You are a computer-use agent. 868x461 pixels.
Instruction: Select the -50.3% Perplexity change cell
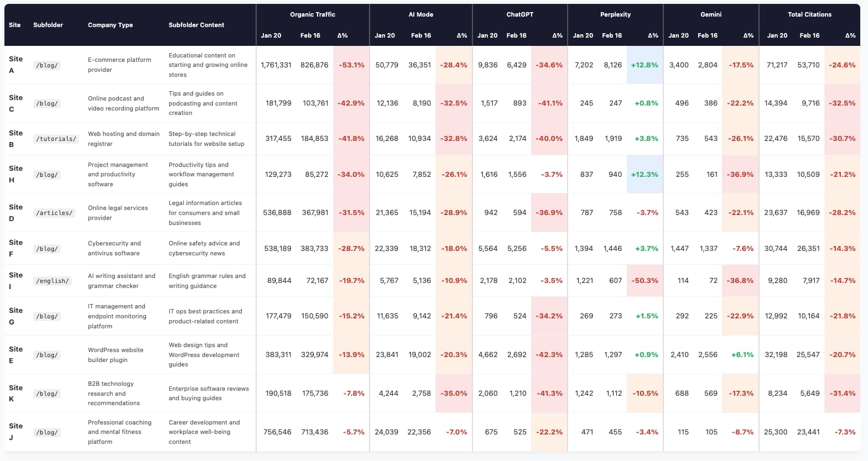645,281
